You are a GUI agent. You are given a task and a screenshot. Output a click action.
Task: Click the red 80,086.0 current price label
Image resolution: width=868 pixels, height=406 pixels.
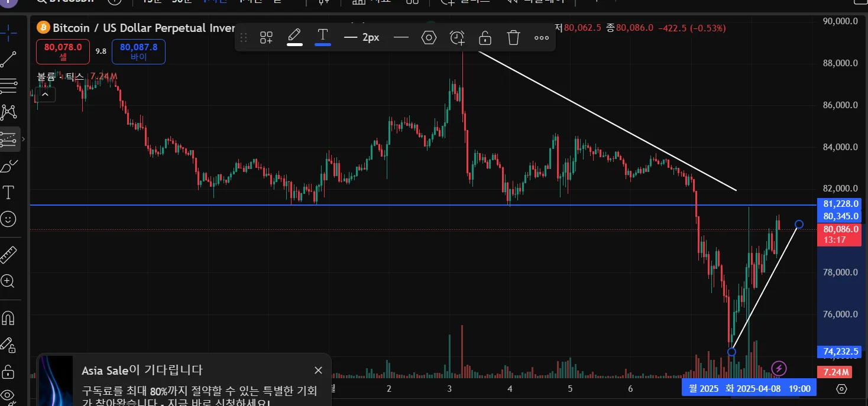tap(841, 234)
